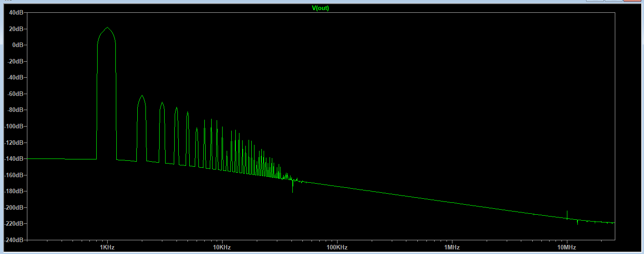This screenshot has height=254, width=644.
Task: Click the 0dB axis label
Action: [17, 45]
